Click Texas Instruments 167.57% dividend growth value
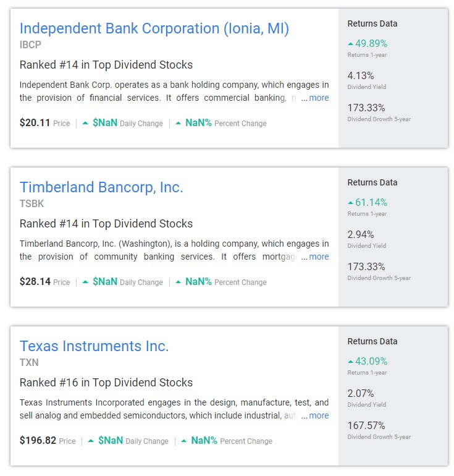 (366, 425)
